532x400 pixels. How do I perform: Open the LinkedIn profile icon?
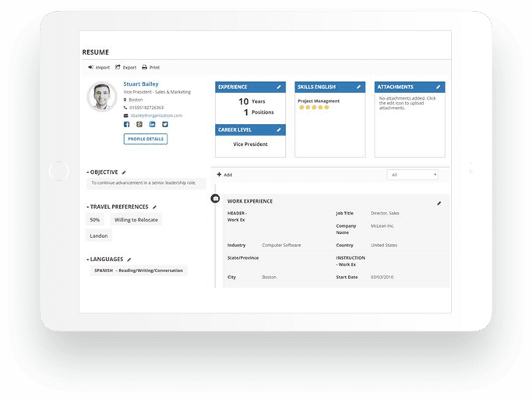[x=153, y=124]
